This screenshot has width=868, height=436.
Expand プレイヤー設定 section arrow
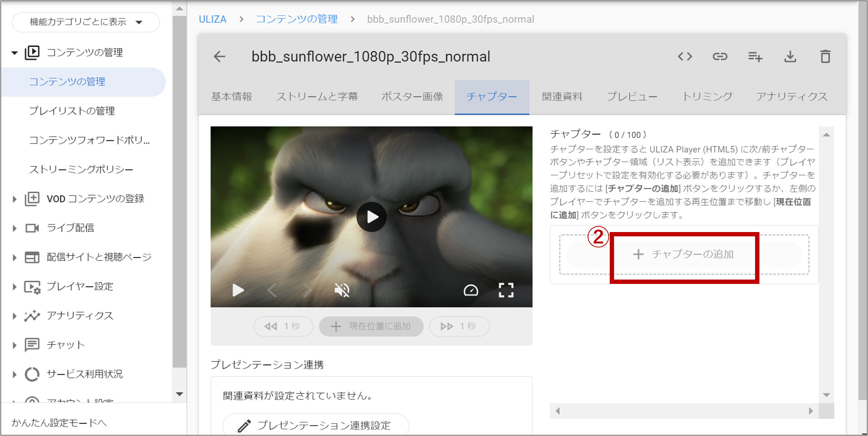point(15,287)
